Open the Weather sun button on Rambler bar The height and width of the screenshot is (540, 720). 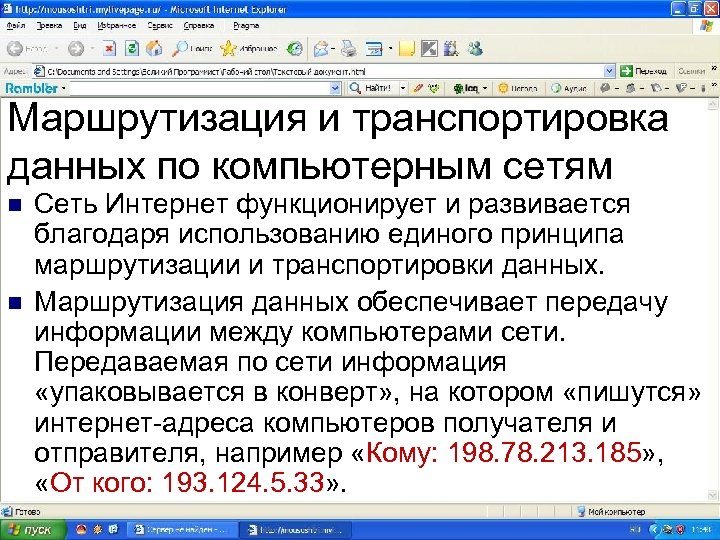[x=518, y=88]
